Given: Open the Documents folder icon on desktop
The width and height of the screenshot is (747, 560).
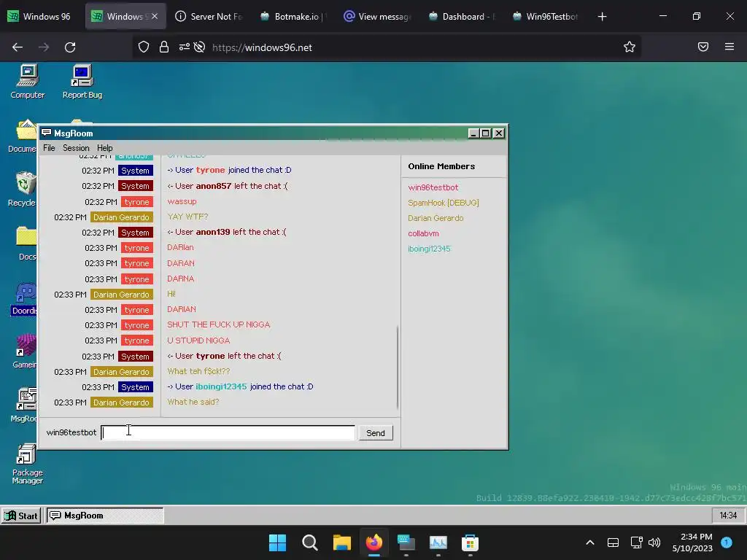Looking at the screenshot, I should [x=23, y=136].
